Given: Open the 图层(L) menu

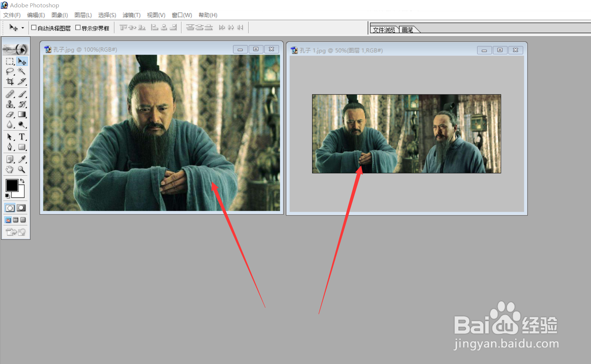Looking at the screenshot, I should tap(83, 15).
